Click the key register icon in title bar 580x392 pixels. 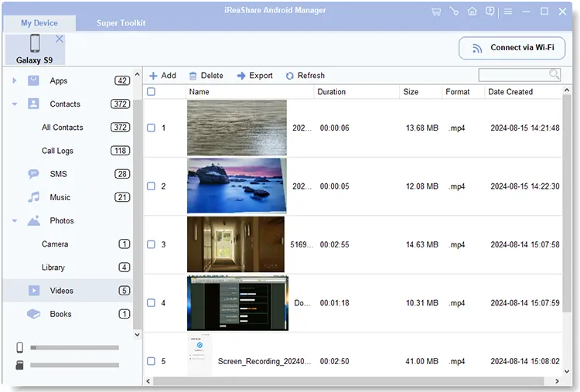(454, 12)
